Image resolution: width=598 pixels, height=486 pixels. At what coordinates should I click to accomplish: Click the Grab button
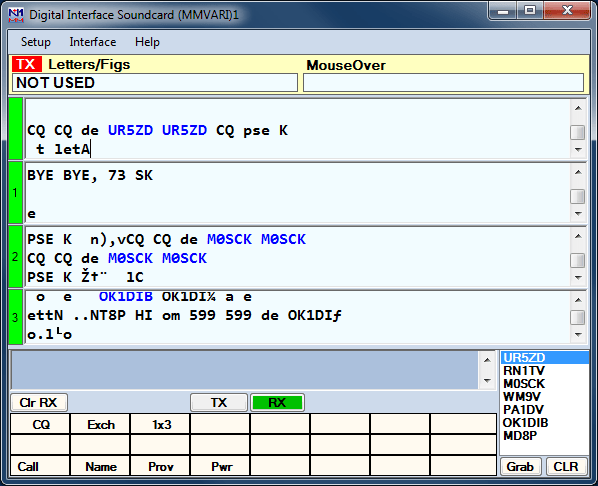coord(520,466)
